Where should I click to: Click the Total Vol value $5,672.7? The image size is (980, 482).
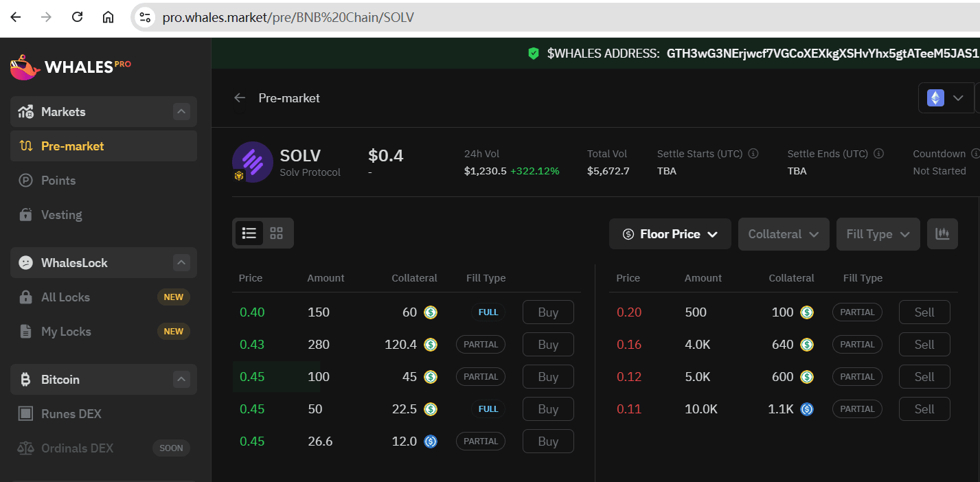click(x=608, y=171)
